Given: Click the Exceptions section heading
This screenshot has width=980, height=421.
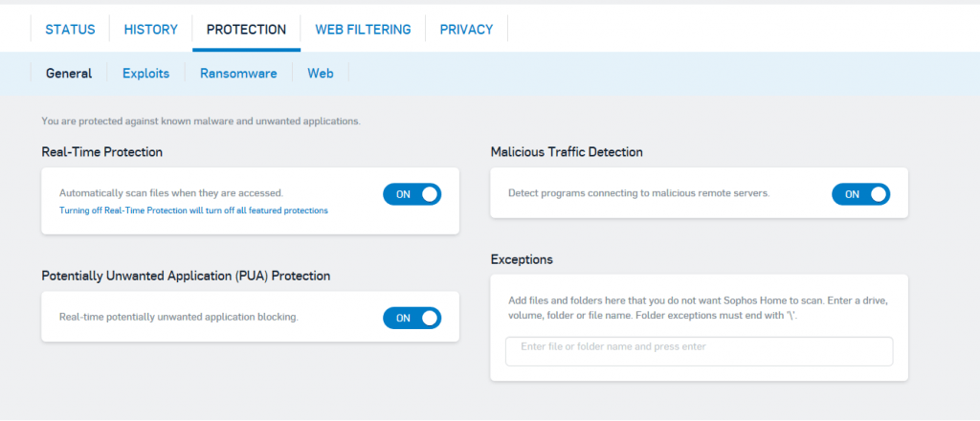Looking at the screenshot, I should point(522,259).
